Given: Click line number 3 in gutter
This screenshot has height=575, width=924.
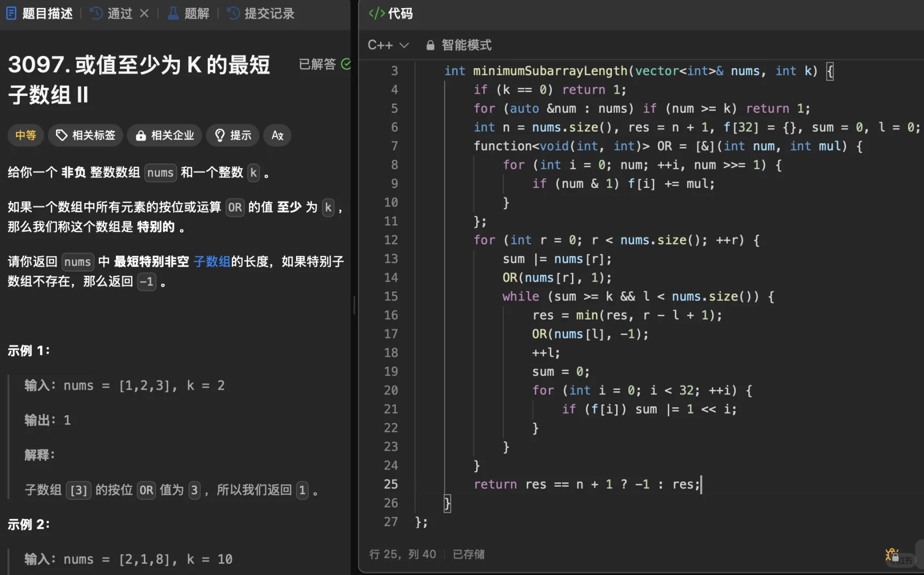Looking at the screenshot, I should (395, 71).
